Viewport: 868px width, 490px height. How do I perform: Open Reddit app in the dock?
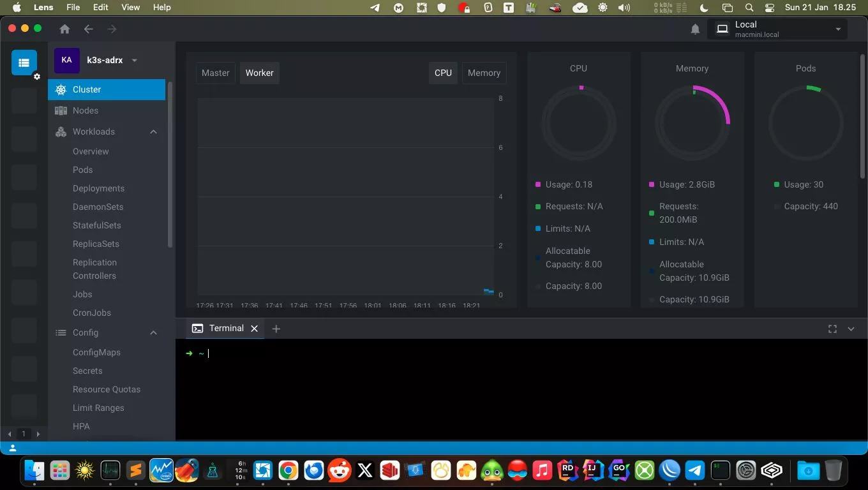pyautogui.click(x=339, y=471)
